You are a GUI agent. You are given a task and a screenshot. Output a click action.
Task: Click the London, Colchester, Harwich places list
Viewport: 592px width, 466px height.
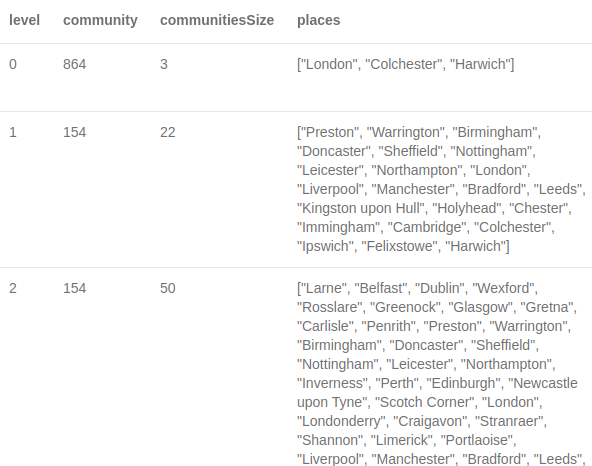pos(405,64)
